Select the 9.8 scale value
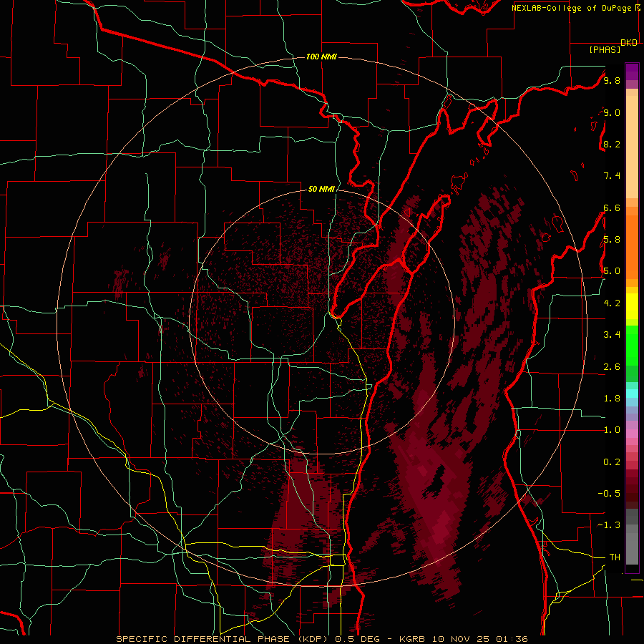This screenshot has height=644, width=644. [612, 81]
